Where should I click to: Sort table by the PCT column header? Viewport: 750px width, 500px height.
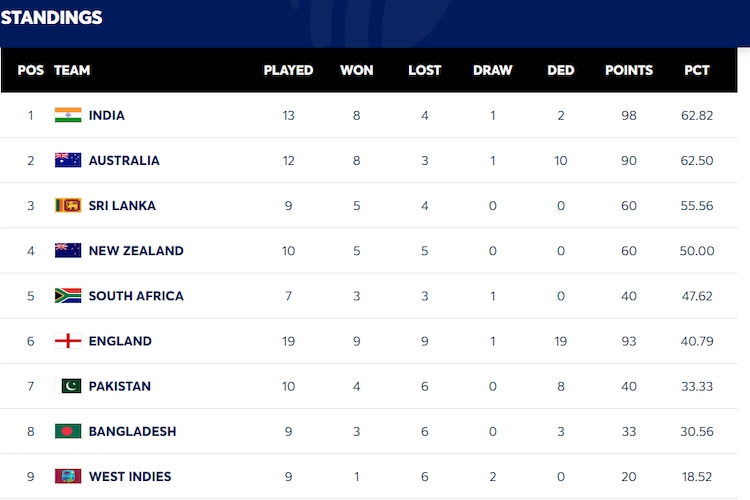point(697,70)
